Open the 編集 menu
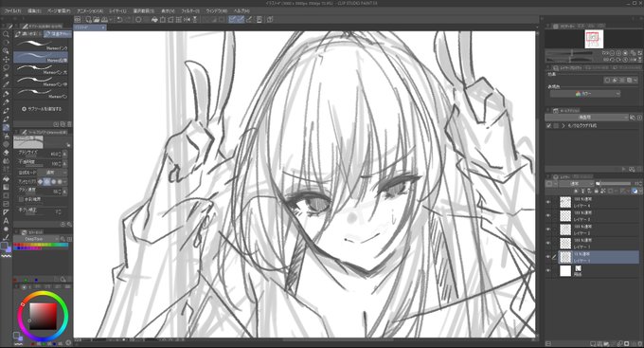The width and height of the screenshot is (644, 348). pyautogui.click(x=34, y=10)
